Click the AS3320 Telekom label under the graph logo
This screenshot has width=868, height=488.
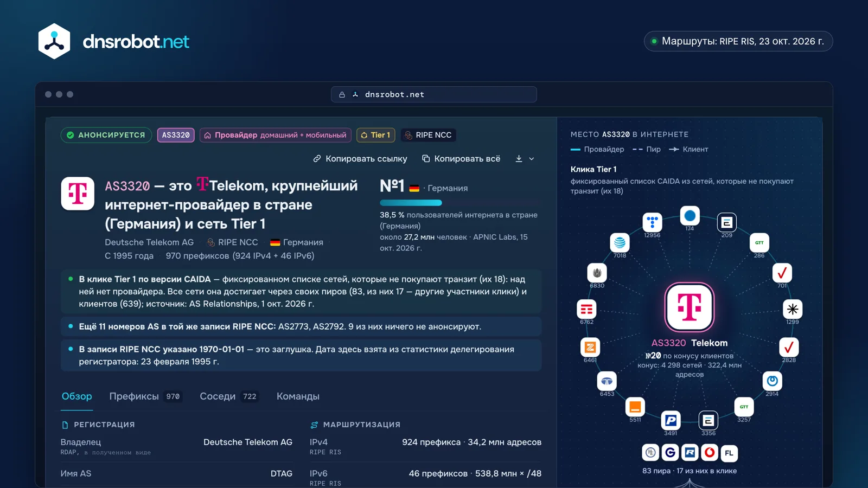(x=690, y=343)
